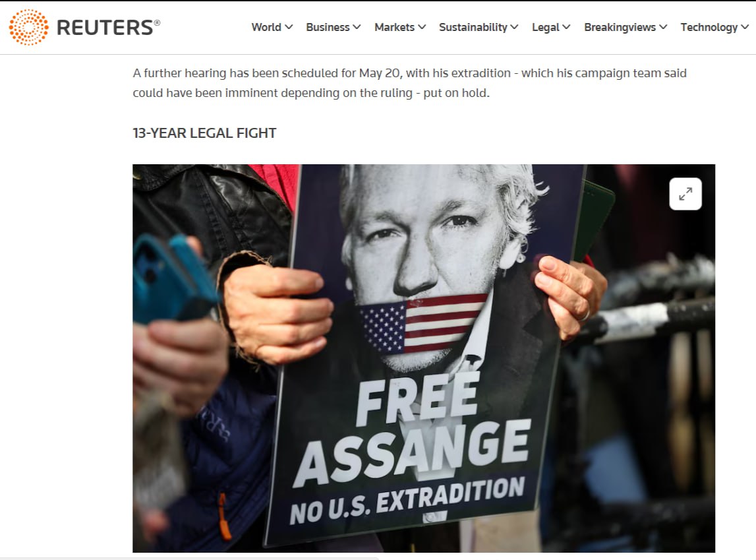
Task: Expand the article photo with fullscreen icon
Action: (x=685, y=194)
